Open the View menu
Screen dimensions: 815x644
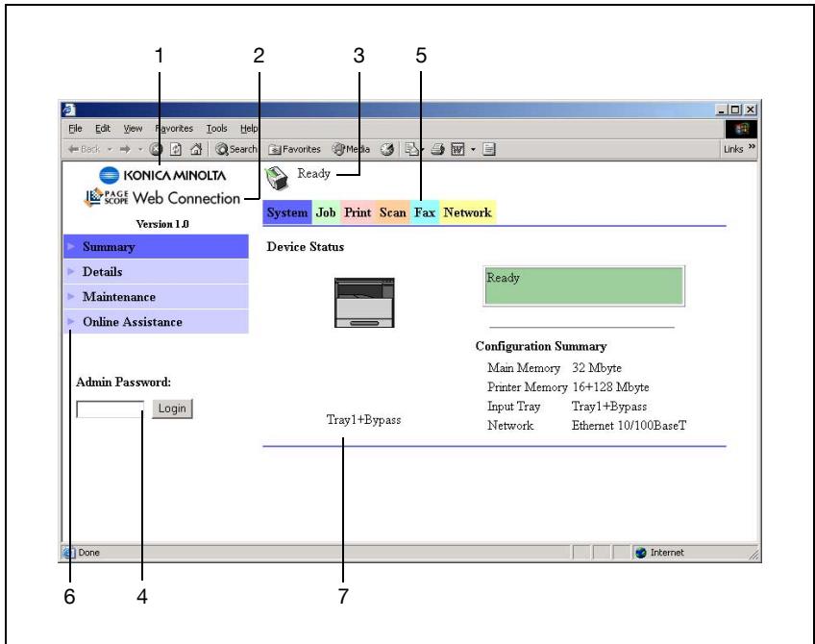pos(133,129)
